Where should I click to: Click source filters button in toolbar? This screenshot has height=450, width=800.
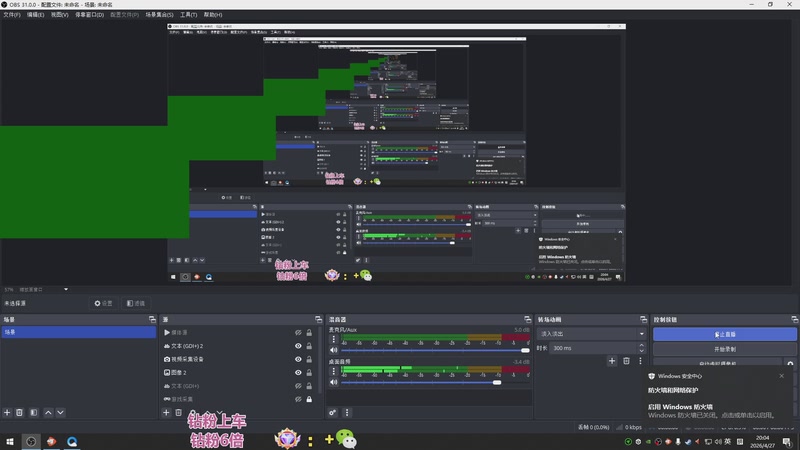coord(136,303)
